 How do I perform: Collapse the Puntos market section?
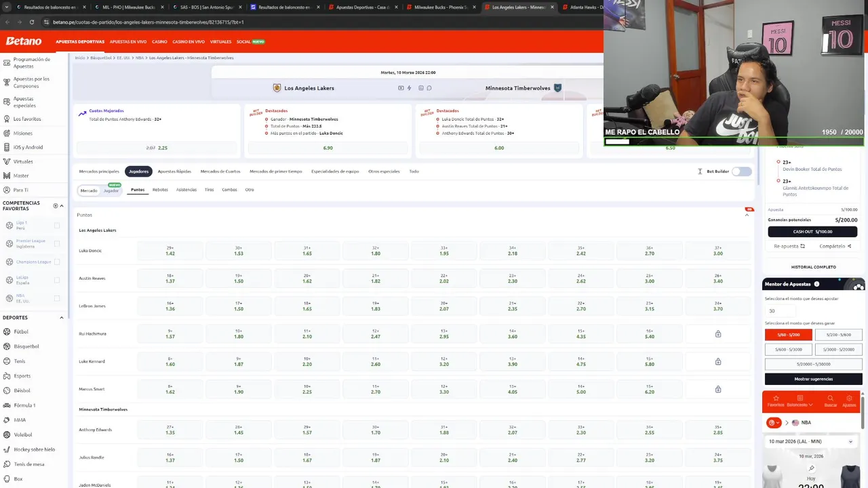(x=747, y=215)
